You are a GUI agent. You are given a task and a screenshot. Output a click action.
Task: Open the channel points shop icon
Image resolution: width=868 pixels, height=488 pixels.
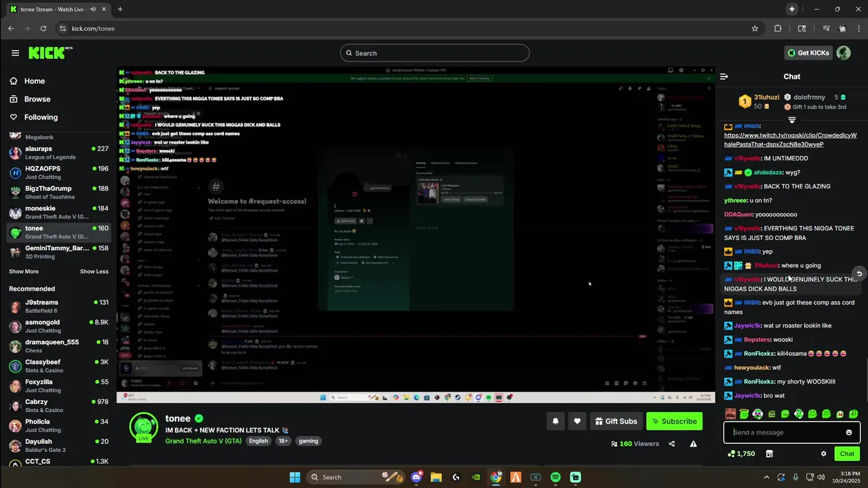click(769, 453)
